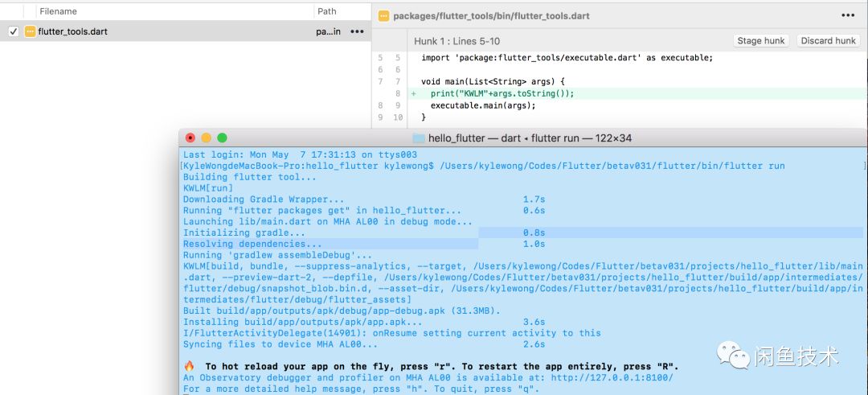Click the 'Last login: Mon May 7' terminal line
This screenshot has width=868, height=395.
[x=300, y=154]
